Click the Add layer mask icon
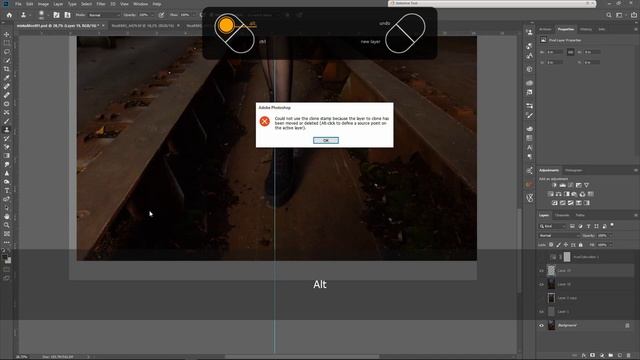The image size is (640, 360). click(x=593, y=356)
